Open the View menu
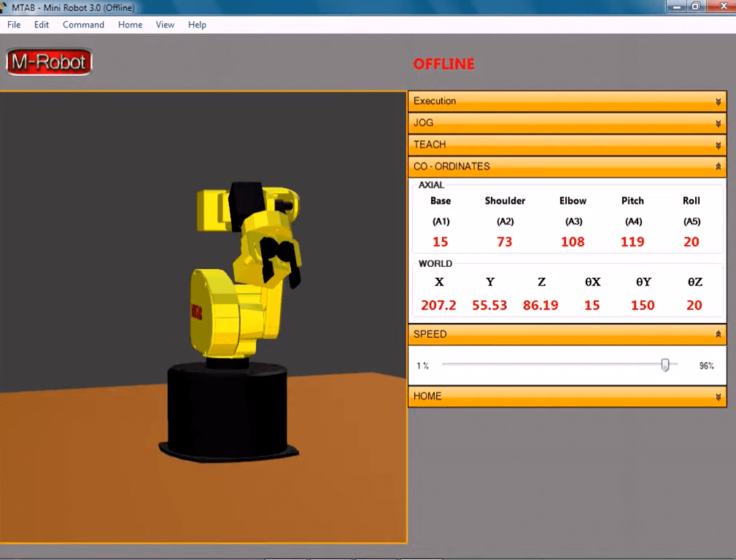The height and width of the screenshot is (560, 736). pos(165,25)
